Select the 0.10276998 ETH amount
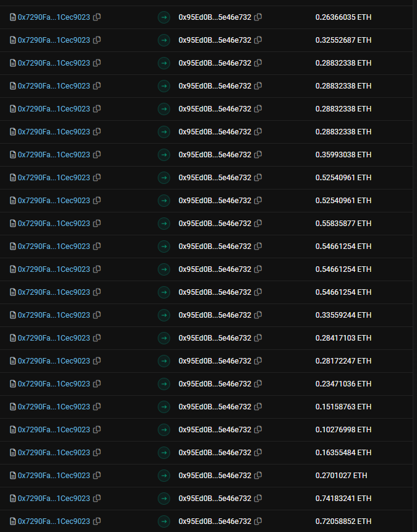This screenshot has width=417, height=532. pyautogui.click(x=343, y=430)
